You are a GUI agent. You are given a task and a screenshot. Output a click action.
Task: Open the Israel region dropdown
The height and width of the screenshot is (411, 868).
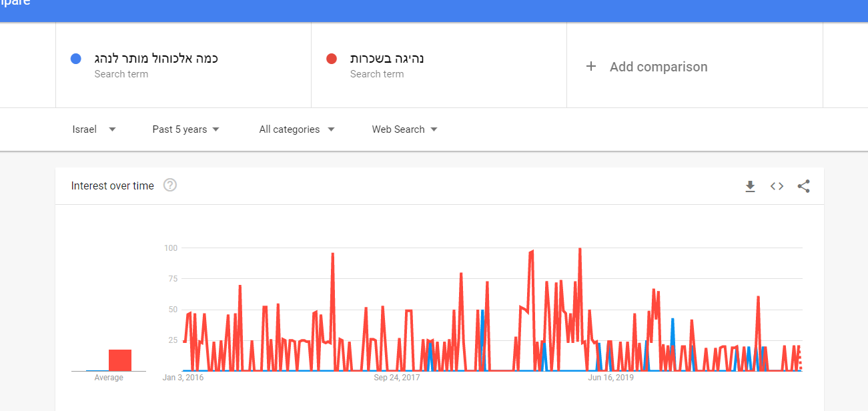coord(94,129)
